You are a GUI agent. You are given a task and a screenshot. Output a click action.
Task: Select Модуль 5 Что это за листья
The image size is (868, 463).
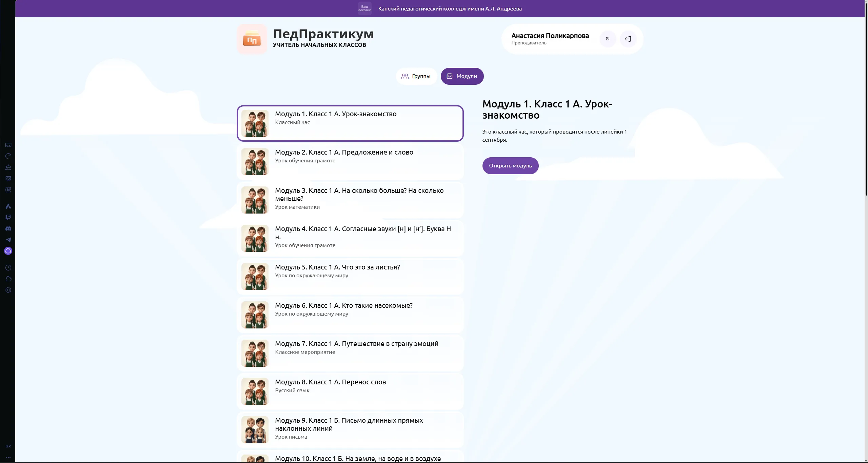point(350,277)
